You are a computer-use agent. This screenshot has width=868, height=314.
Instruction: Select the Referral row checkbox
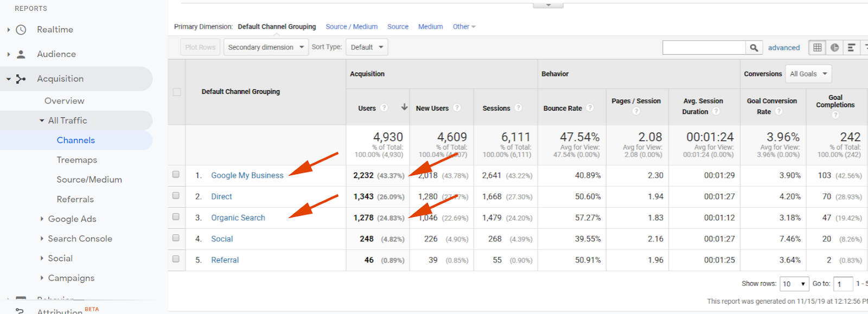[176, 259]
